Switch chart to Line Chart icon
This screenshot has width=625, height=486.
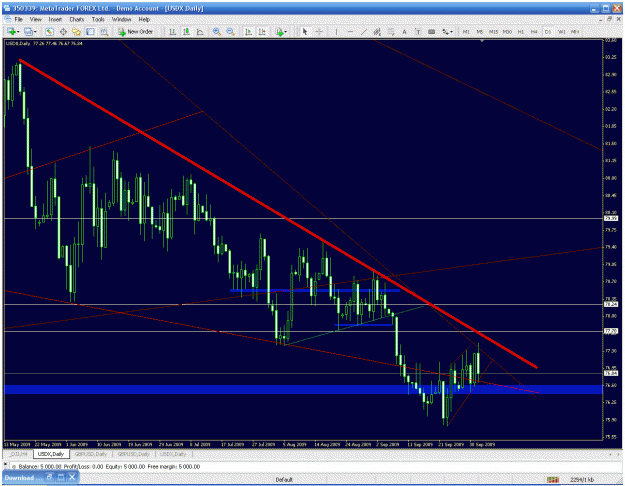(x=200, y=31)
